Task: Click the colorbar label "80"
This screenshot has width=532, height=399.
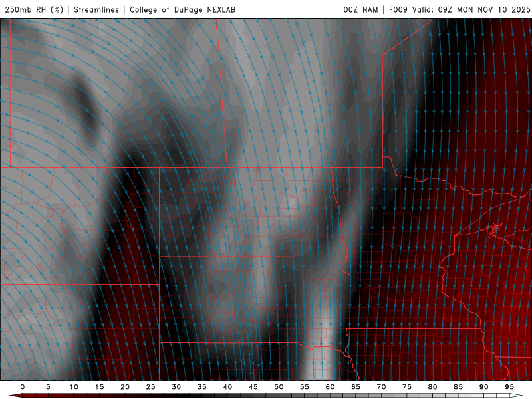Action: (x=432, y=387)
